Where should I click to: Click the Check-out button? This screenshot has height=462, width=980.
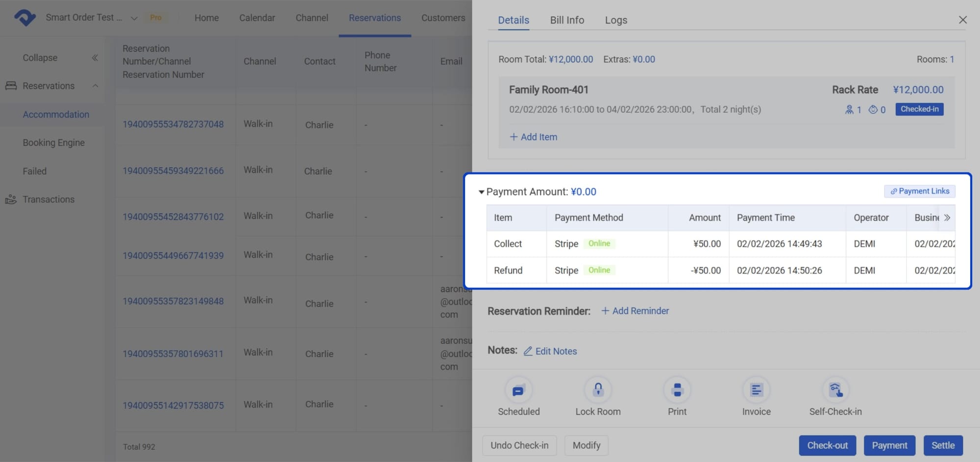pyautogui.click(x=827, y=445)
